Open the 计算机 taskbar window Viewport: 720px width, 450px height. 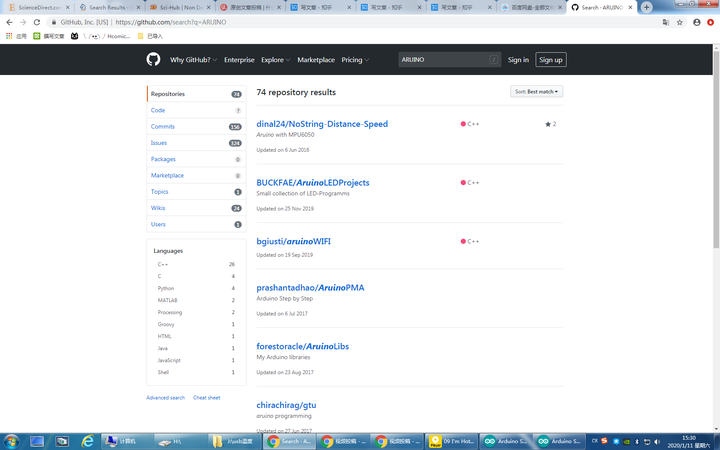[127, 441]
